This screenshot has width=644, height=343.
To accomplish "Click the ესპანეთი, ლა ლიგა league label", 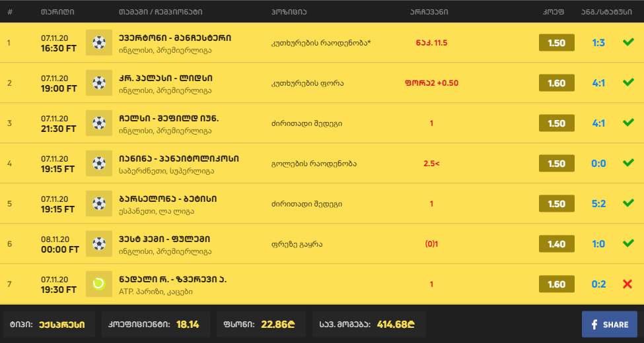I will point(157,211).
